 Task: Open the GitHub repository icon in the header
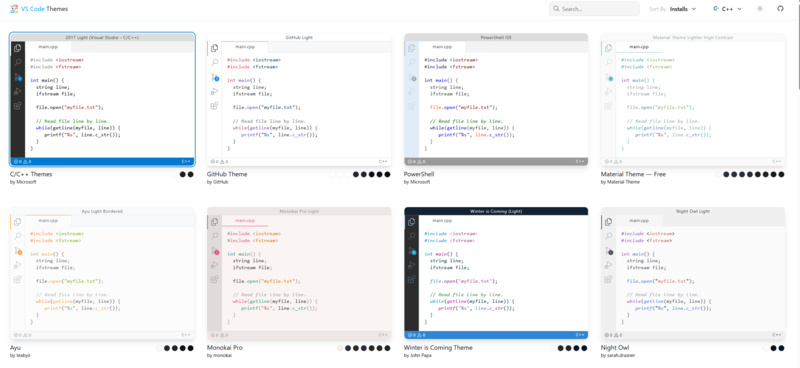point(780,9)
